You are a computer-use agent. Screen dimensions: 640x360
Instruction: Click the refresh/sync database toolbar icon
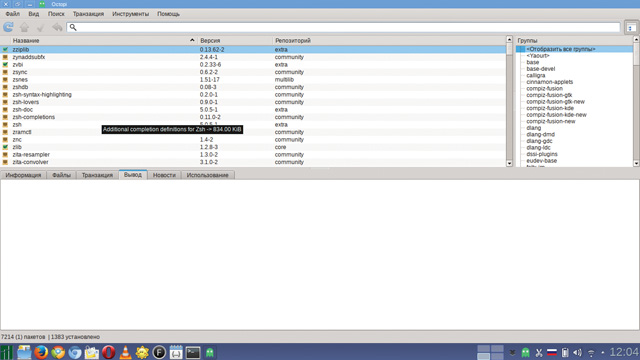click(8, 27)
